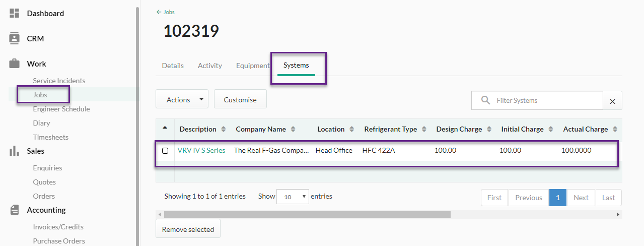Click the magnifier icon in Filter Systems
The width and height of the screenshot is (644, 246).
[x=485, y=100]
